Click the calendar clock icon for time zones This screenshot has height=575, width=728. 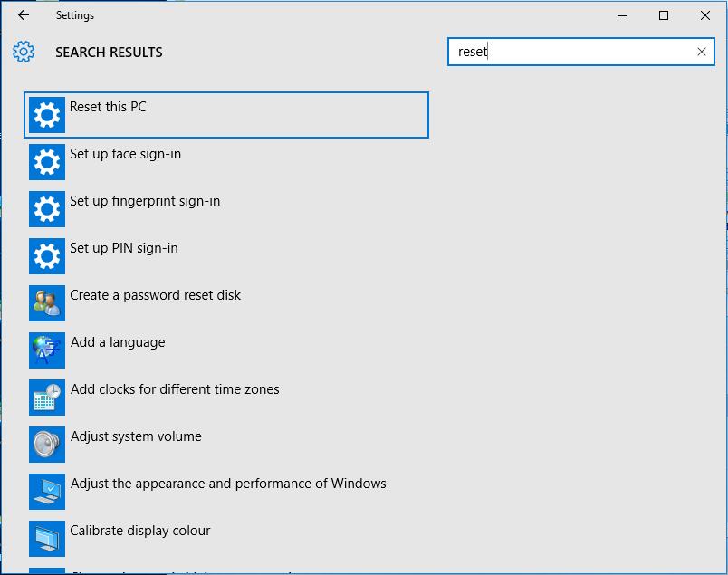point(47,398)
